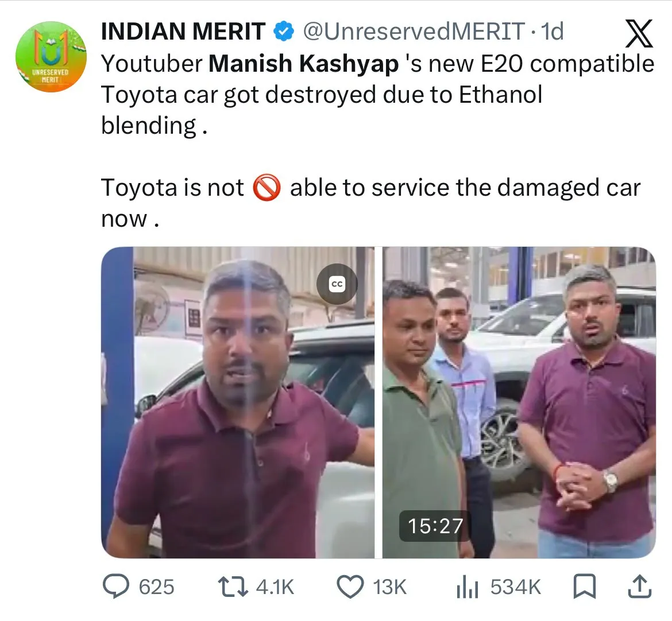Image resolution: width=672 pixels, height=621 pixels.
Task: Open video at right thumbnail half
Action: tap(519, 402)
